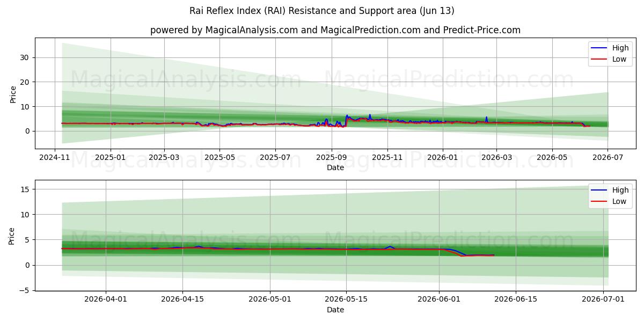Image resolution: width=644 pixels, height=322 pixels.
Task: Click the 'Date' axis label under bottom chart
Action: coord(335,310)
